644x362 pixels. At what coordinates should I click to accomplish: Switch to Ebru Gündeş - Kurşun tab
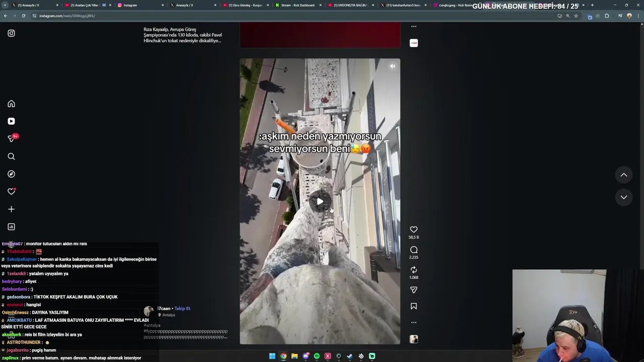coord(246,5)
